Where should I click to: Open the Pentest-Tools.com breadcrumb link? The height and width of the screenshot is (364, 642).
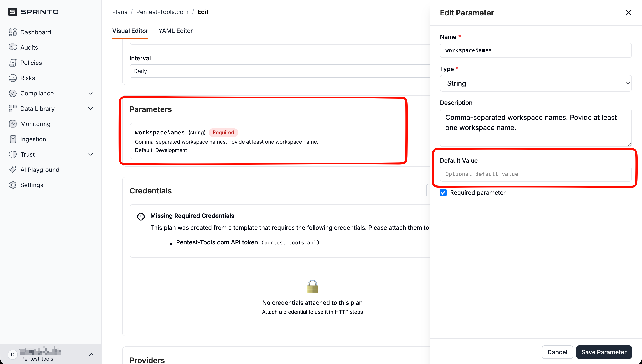tap(162, 12)
